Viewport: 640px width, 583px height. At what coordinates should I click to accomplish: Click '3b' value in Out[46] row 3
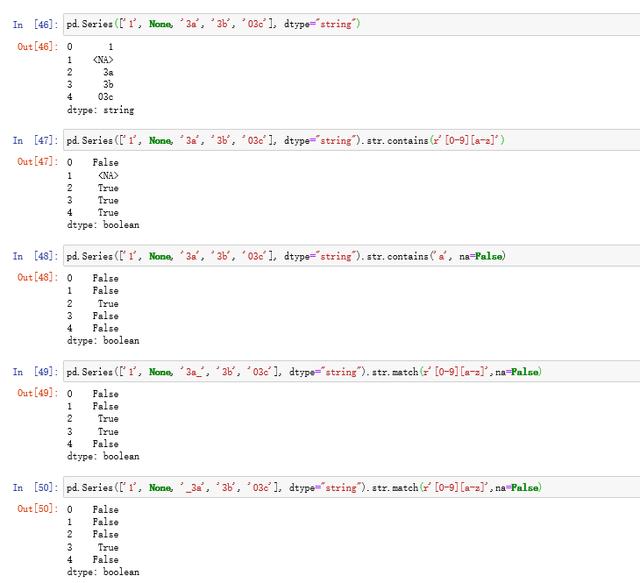pyautogui.click(x=108, y=85)
